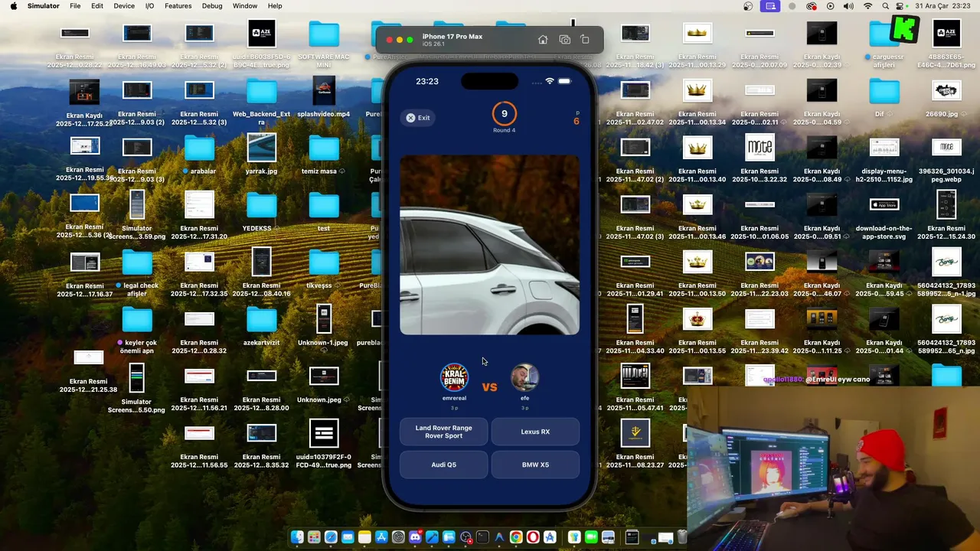Screen dimensions: 980x551
Task: Click the purple screen sharing menu bar icon
Action: [770, 6]
